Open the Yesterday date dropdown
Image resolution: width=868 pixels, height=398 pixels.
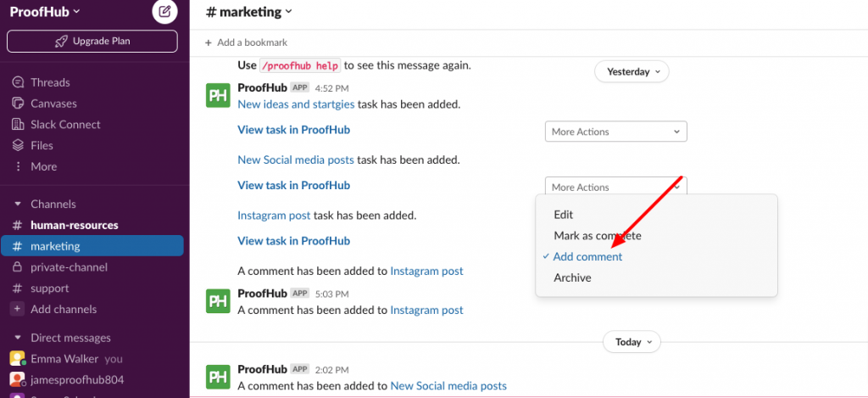(632, 71)
